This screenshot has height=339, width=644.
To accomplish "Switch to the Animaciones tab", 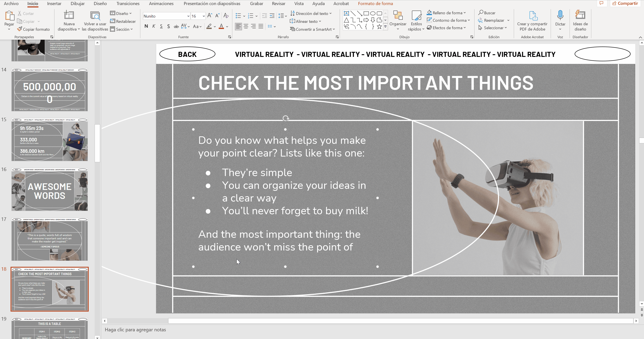I will coord(161,4).
